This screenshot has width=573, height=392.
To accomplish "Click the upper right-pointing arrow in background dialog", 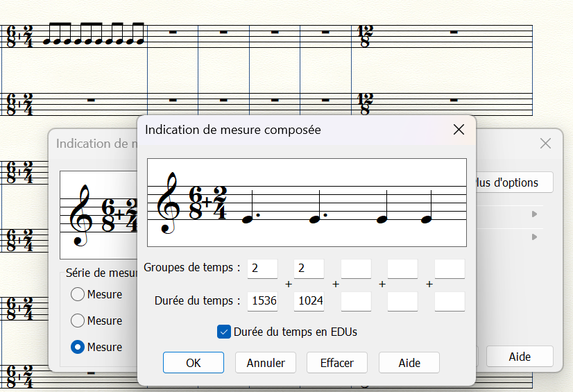I will pyautogui.click(x=534, y=214).
